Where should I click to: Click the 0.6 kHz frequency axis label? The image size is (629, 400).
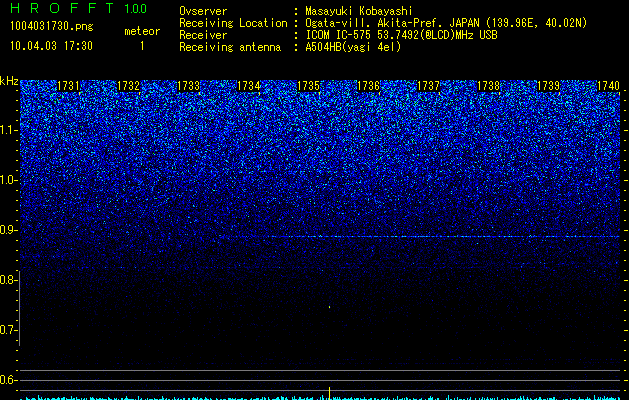pos(9,380)
